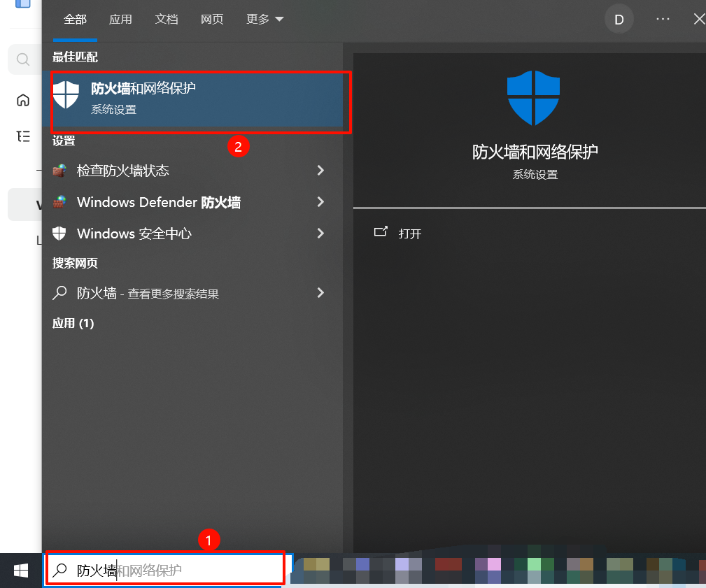706x588 pixels.
Task: Expand the 应用 (1) results section
Action: [x=73, y=323]
